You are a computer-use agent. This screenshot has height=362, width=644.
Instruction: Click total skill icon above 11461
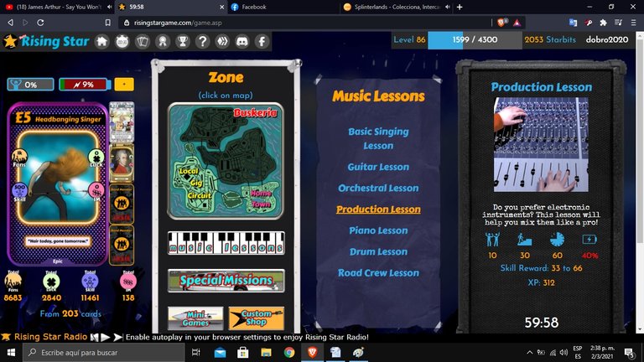pyautogui.click(x=90, y=282)
